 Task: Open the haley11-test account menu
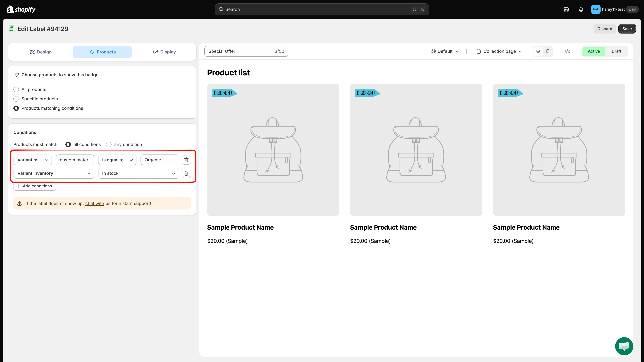pyautogui.click(x=614, y=9)
